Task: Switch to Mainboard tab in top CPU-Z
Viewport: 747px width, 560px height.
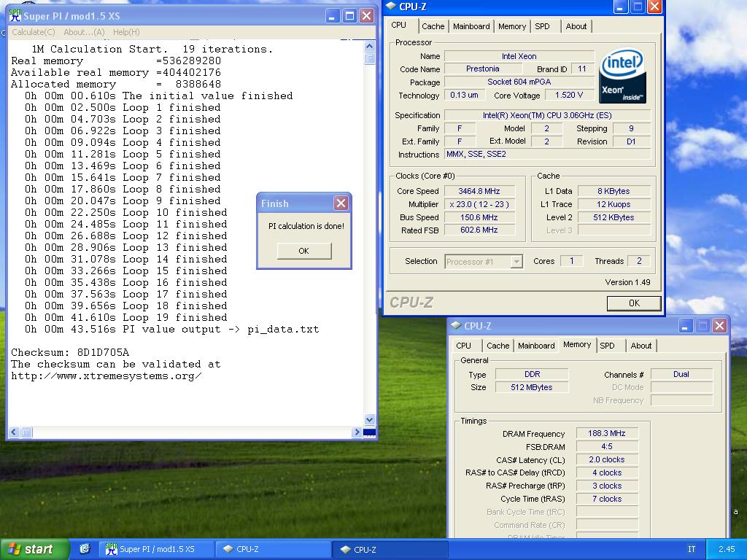Action: click(x=471, y=27)
